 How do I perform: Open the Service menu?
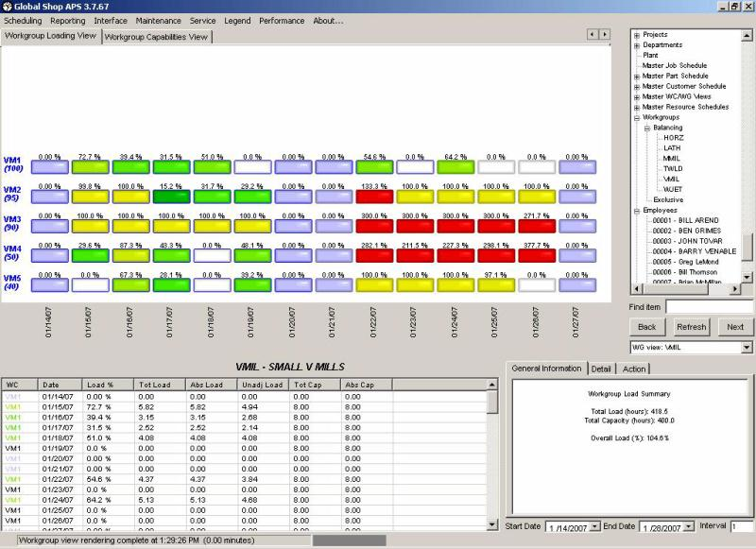[x=202, y=21]
